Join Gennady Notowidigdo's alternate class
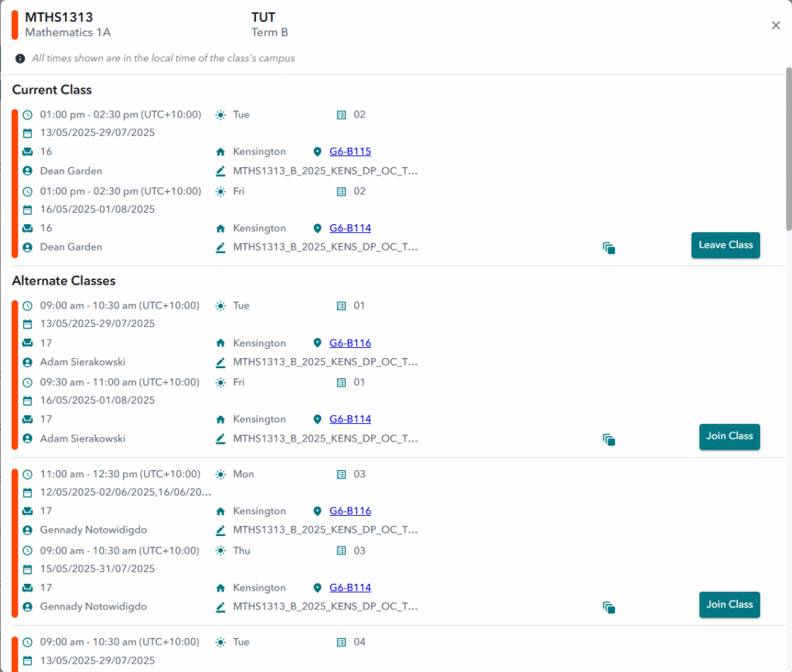 point(729,605)
